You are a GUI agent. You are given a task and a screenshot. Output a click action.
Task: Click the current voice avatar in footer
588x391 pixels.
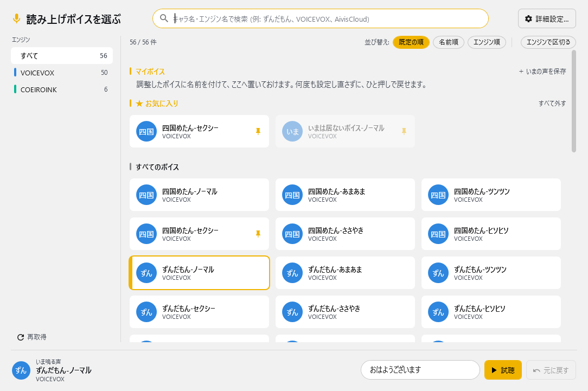point(21,370)
